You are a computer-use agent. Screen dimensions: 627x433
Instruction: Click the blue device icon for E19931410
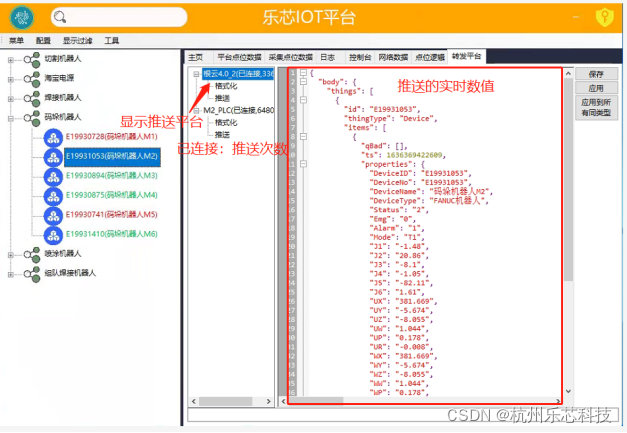[53, 235]
